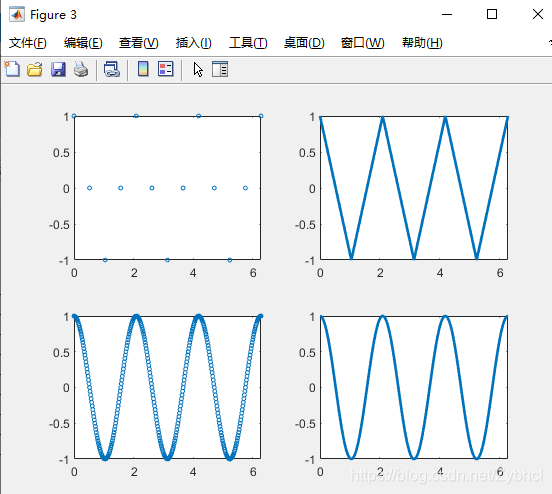Open the 窗口(W) menu
Screen dimensions: 552x494
pyautogui.click(x=363, y=43)
